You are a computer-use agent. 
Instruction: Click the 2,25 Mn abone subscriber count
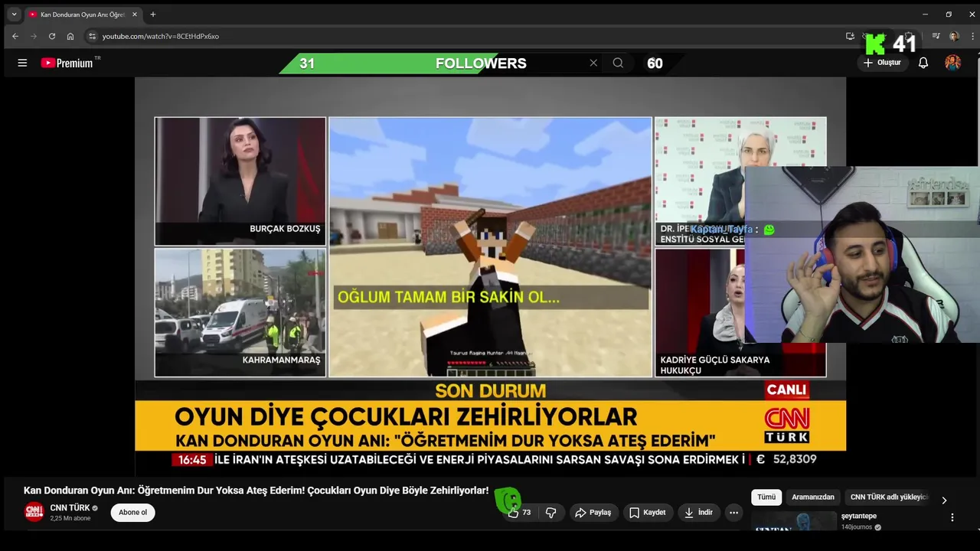point(70,518)
